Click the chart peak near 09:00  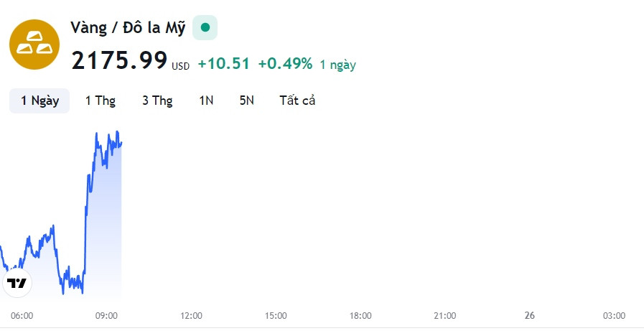[117, 132]
